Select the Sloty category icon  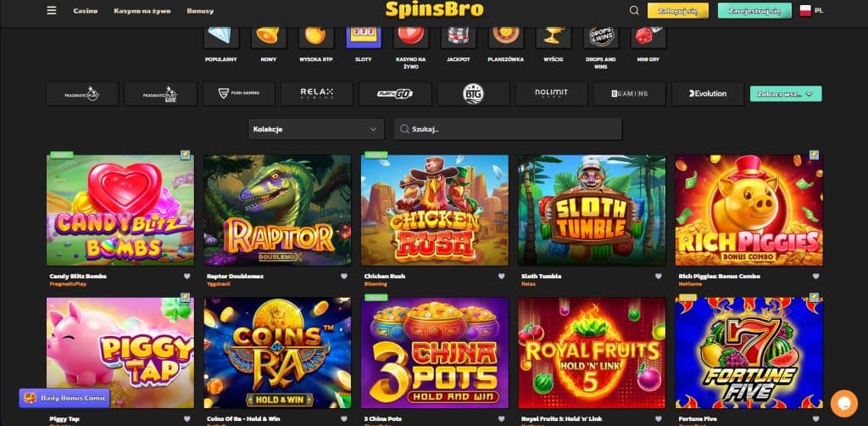coord(364,36)
